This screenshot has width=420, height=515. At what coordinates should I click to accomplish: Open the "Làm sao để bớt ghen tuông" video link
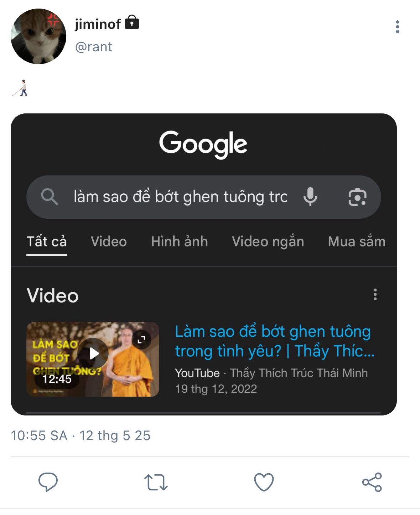(x=273, y=341)
